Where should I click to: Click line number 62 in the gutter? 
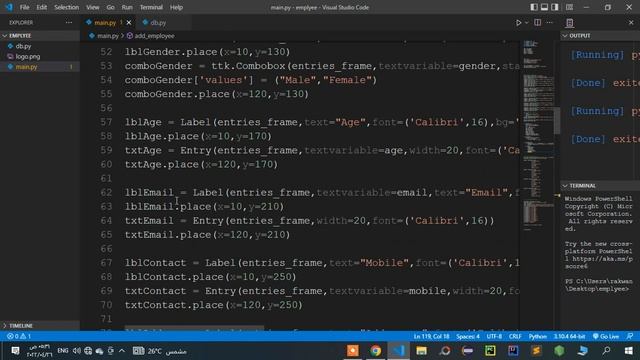pos(106,193)
